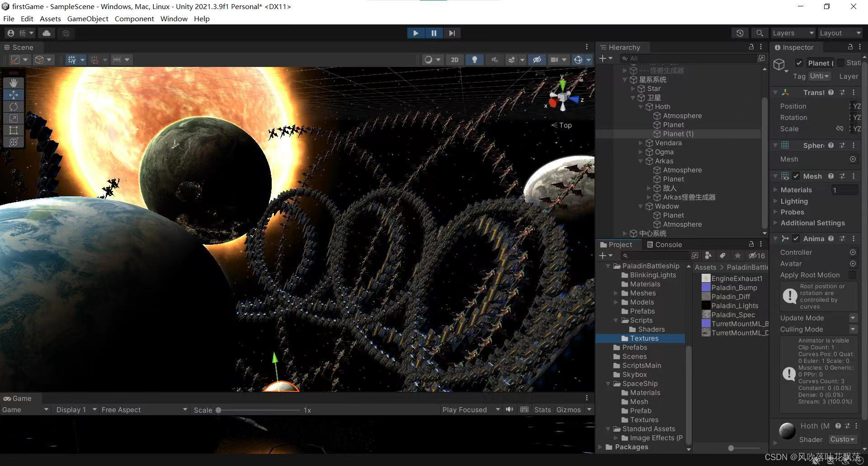The width and height of the screenshot is (868, 466).
Task: Toggle Planet (1) active checkbox
Action: tap(799, 63)
